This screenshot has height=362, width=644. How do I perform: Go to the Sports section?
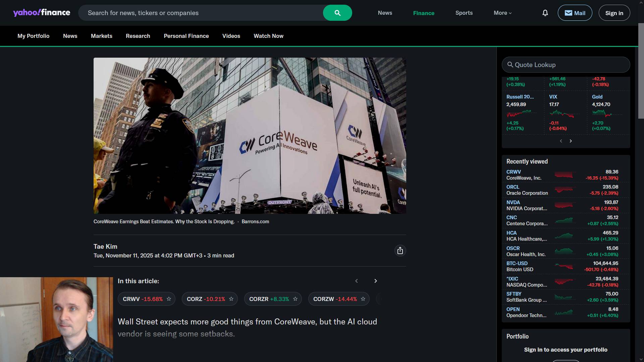pyautogui.click(x=464, y=13)
